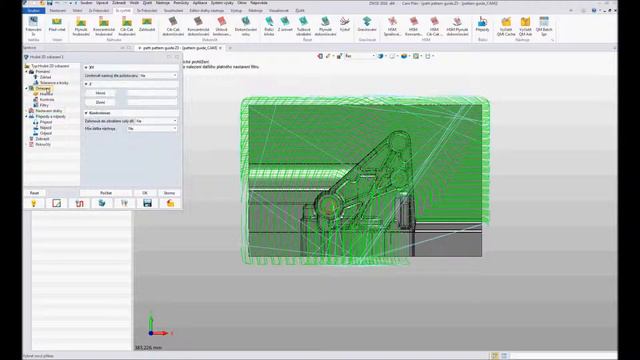The height and width of the screenshot is (360, 640).
Task: Select Plynulé hrubování roughing operation
Action: coord(81,27)
